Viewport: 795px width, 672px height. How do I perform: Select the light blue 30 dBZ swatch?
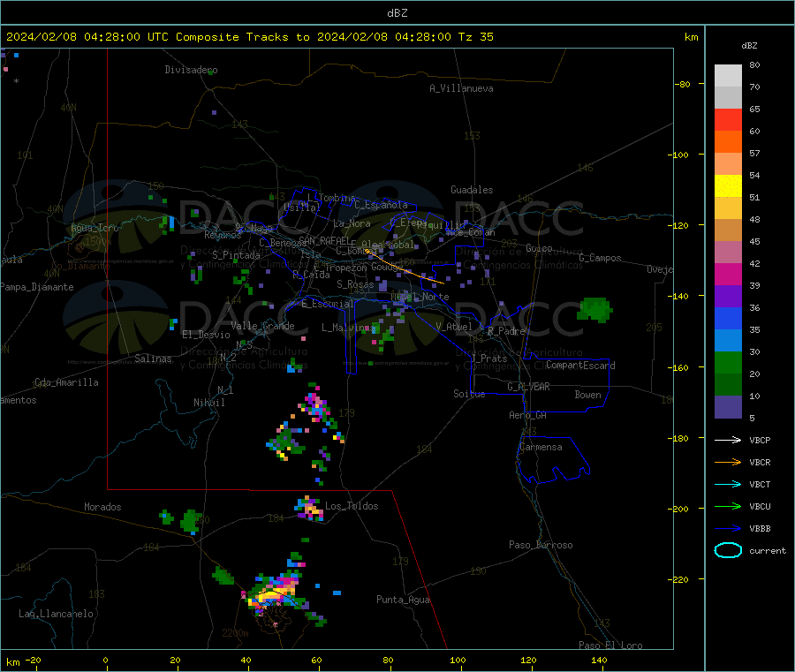pos(728,341)
